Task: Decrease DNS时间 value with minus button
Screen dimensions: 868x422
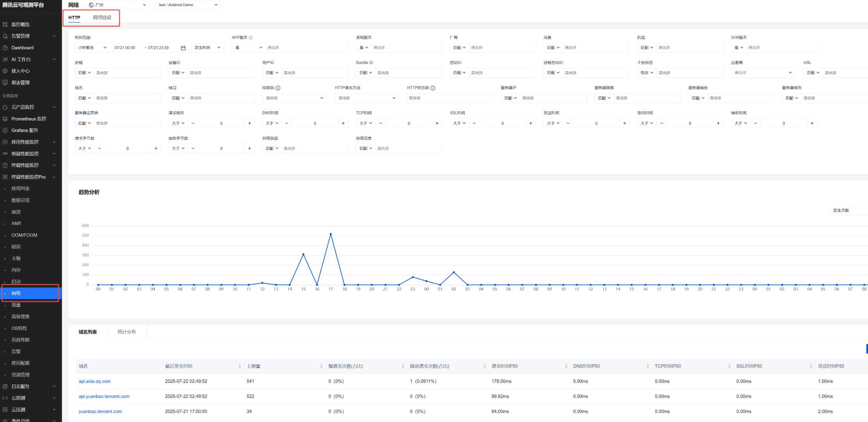Action: point(286,123)
